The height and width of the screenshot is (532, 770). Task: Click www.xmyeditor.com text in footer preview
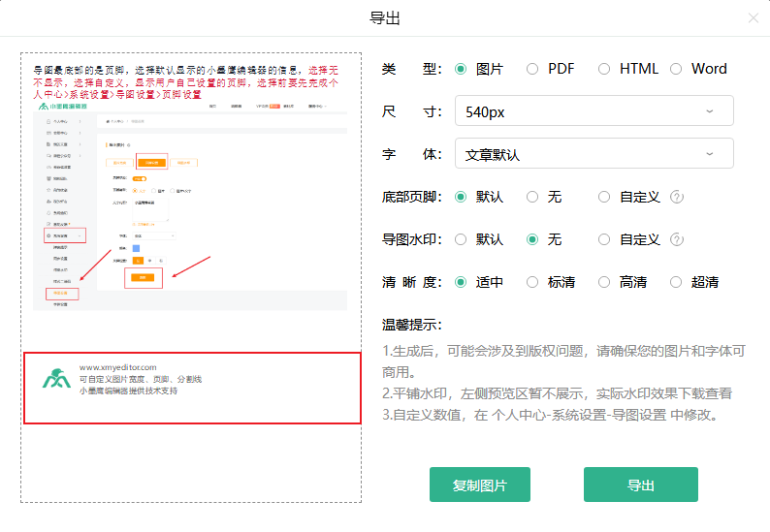point(118,367)
